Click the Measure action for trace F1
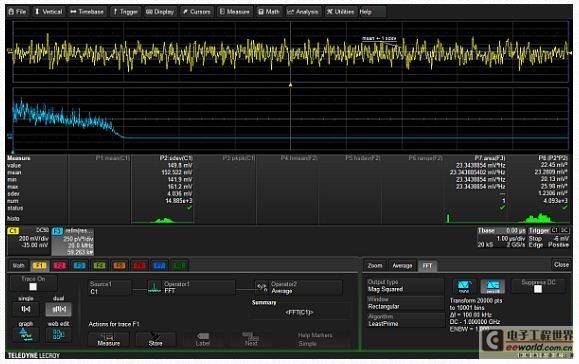Image resolution: width=579 pixels, height=364 pixels. coord(109,340)
